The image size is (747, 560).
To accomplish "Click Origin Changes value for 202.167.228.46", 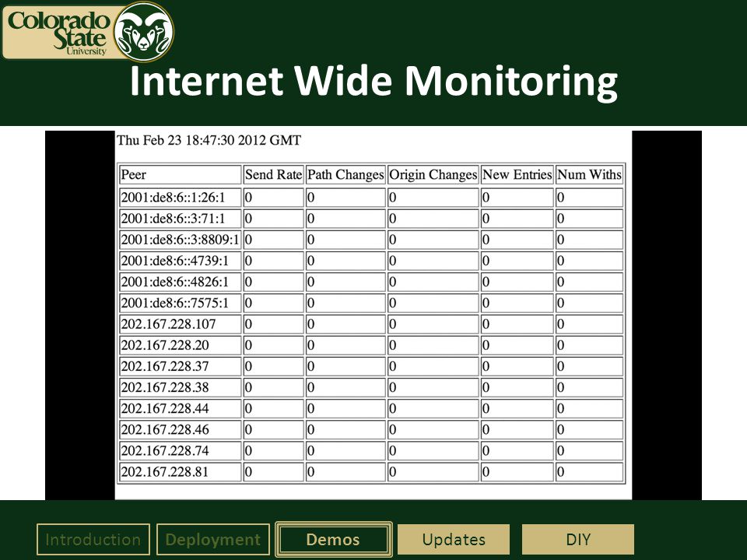I will point(433,429).
